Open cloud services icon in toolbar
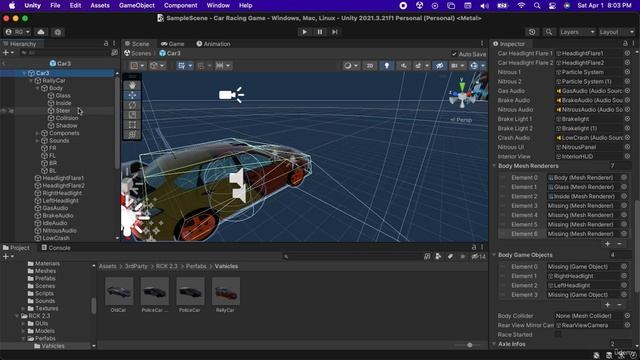 pyautogui.click(x=41, y=32)
